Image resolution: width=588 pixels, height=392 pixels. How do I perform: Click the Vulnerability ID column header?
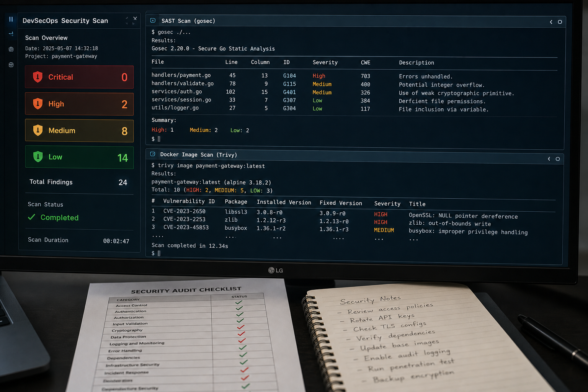189,201
